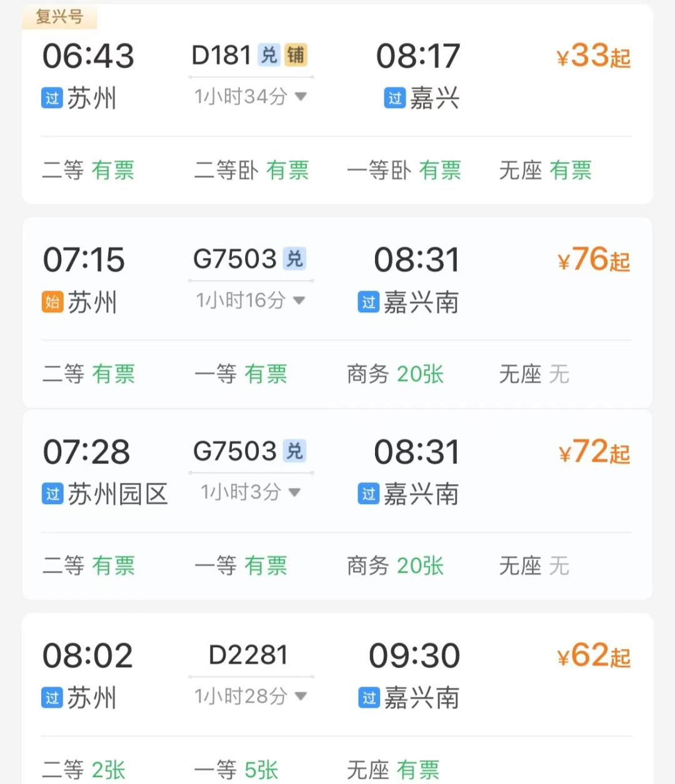This screenshot has width=675, height=784.
Task: Choose 商务 20张 on the 07:15 train
Action: click(x=395, y=374)
